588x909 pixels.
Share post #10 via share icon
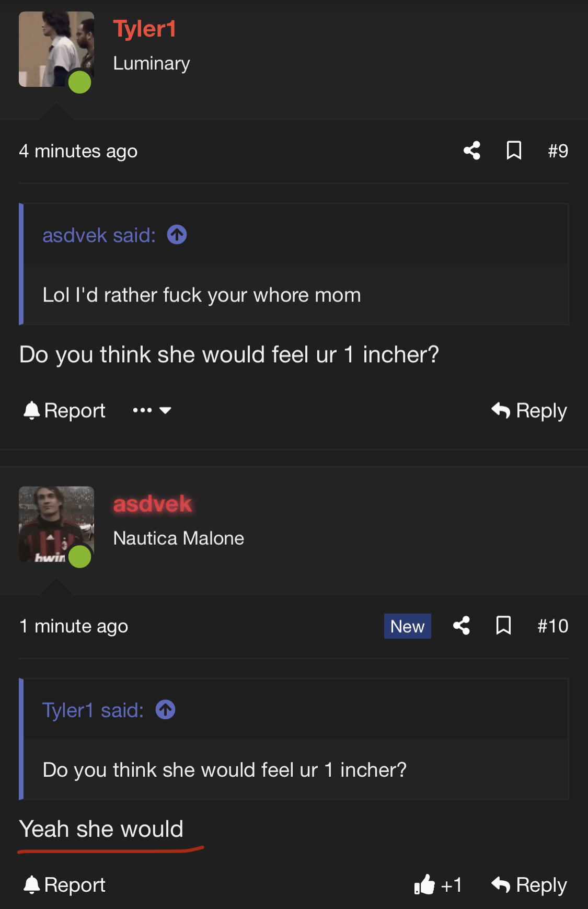[461, 626]
